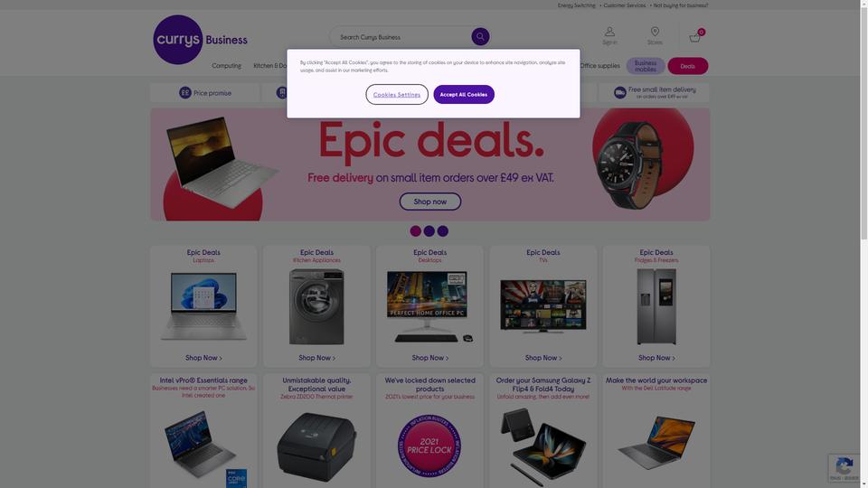This screenshot has height=488, width=868.
Task: Click the Currys Business logo
Action: (x=200, y=39)
